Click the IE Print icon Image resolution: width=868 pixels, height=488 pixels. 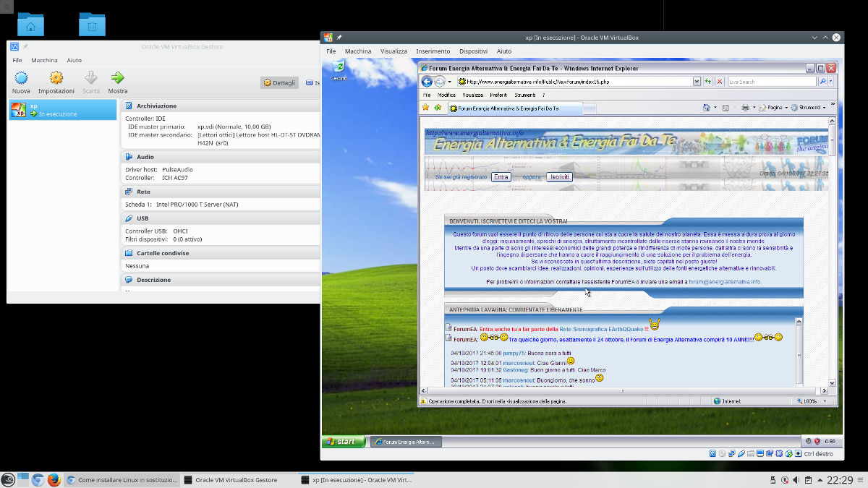click(746, 108)
